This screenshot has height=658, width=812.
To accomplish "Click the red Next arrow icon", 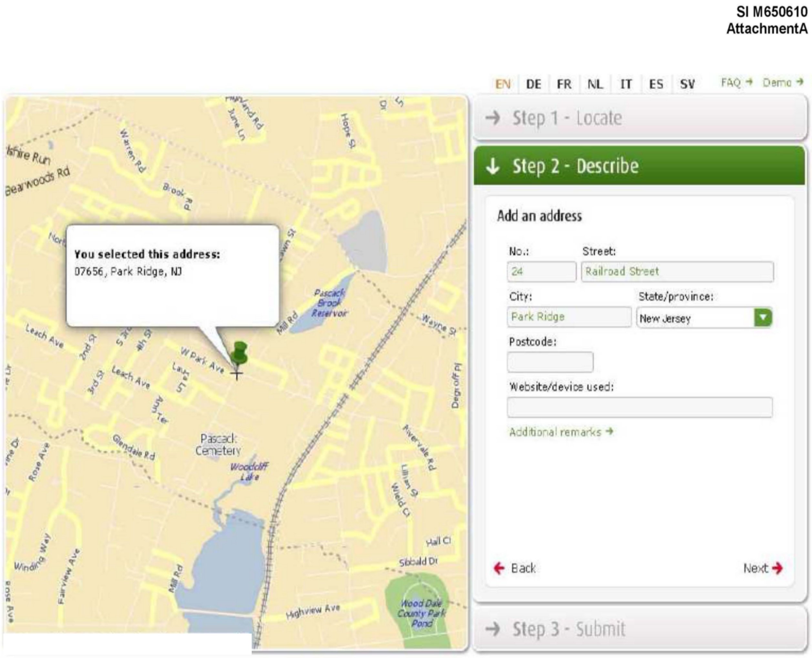I will (777, 568).
